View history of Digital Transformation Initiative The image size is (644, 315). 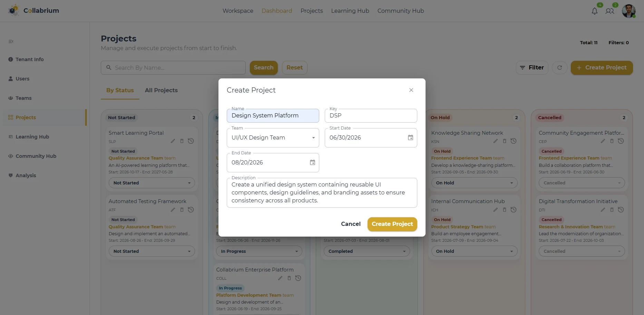621,210
